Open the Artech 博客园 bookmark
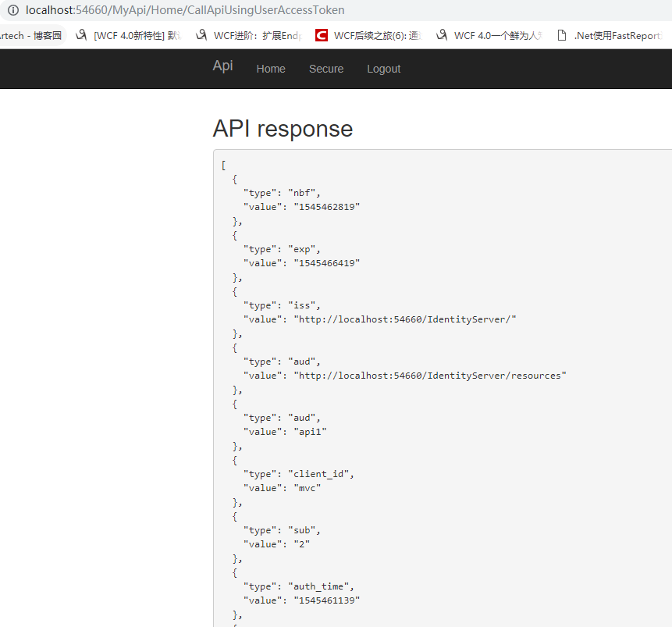The width and height of the screenshot is (672, 627). tap(31, 35)
